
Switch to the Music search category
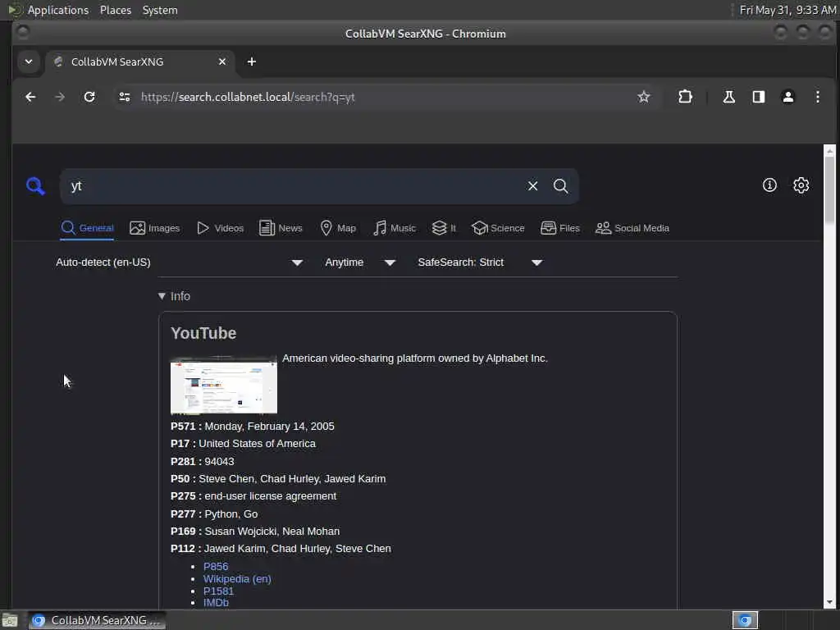[395, 228]
